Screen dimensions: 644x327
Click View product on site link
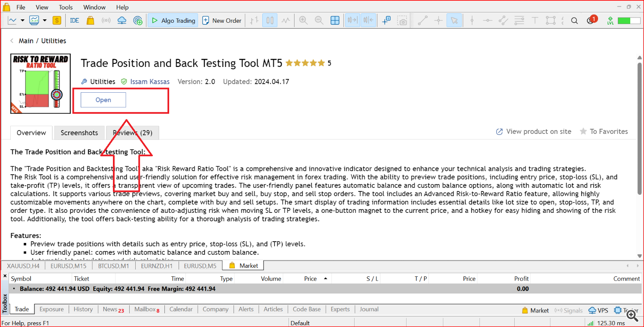[x=534, y=132]
